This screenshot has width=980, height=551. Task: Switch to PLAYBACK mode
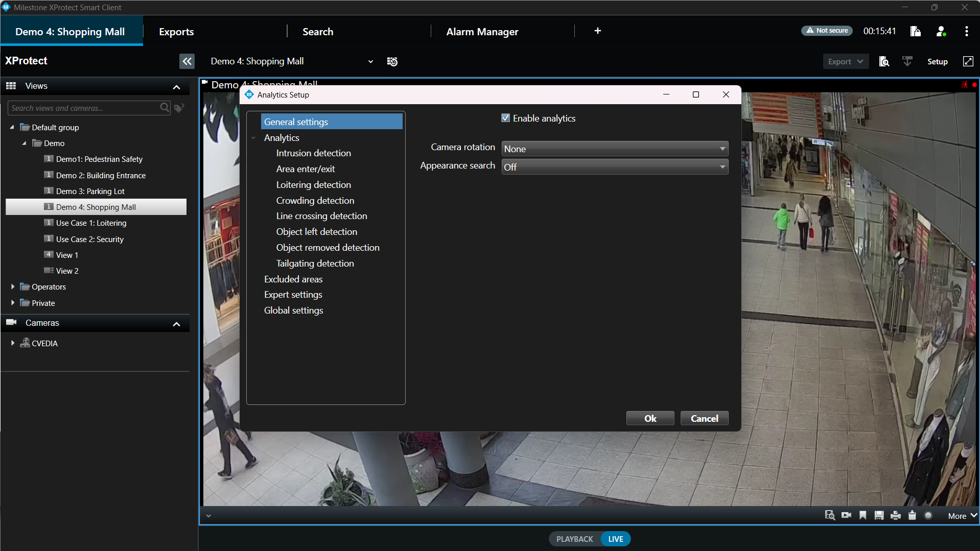point(574,539)
